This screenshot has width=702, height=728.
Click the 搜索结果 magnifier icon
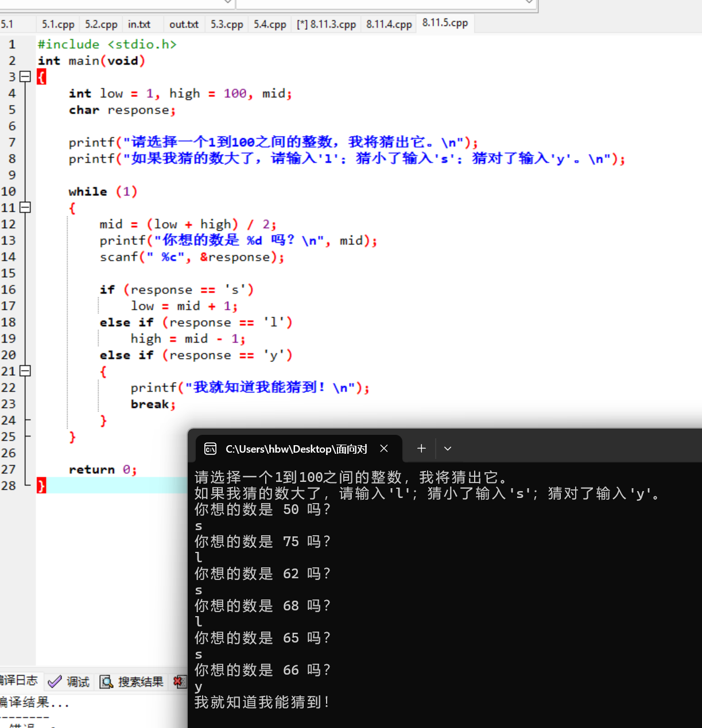pyautogui.click(x=106, y=682)
